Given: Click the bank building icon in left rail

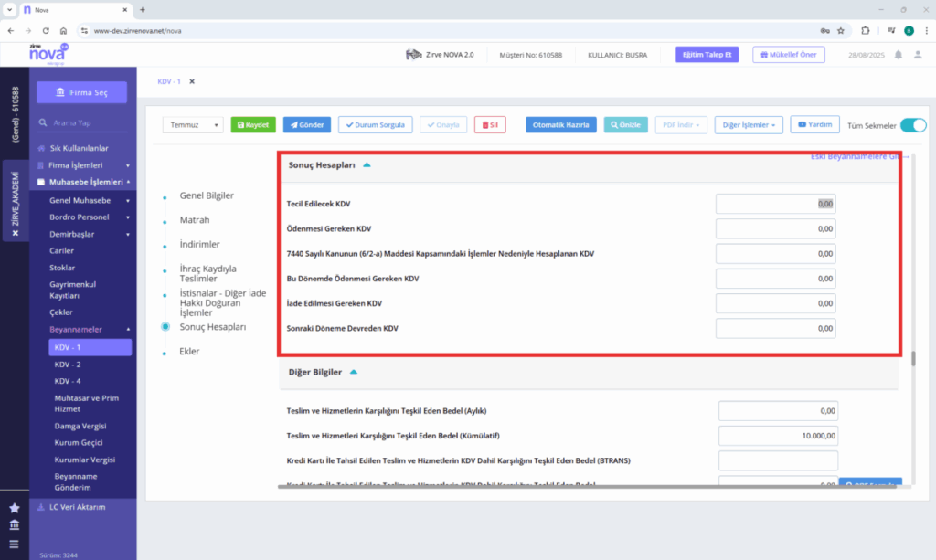Looking at the screenshot, I should pyautogui.click(x=15, y=525).
